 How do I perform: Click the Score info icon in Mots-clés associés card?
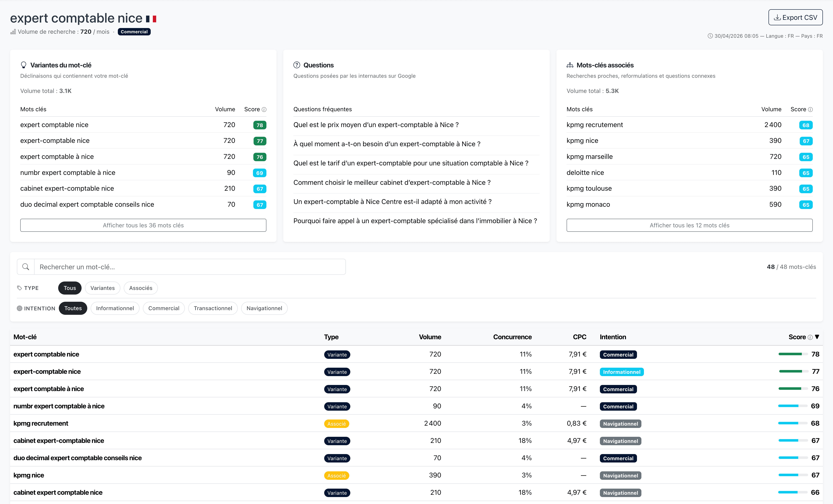click(x=810, y=110)
